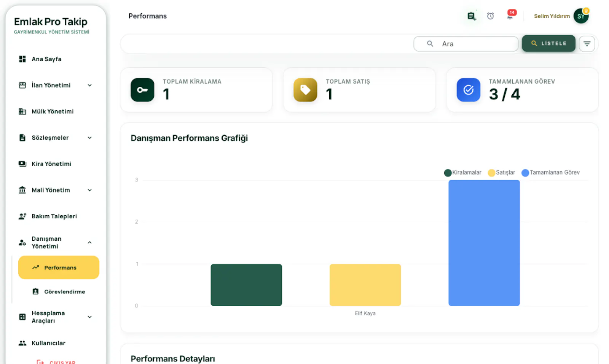Click the Elif Kaya axis label

[365, 313]
